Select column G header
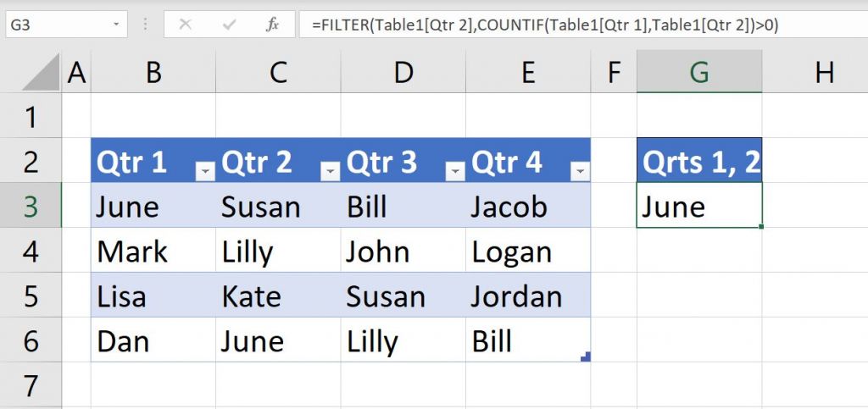The width and height of the screenshot is (868, 409). [x=698, y=74]
